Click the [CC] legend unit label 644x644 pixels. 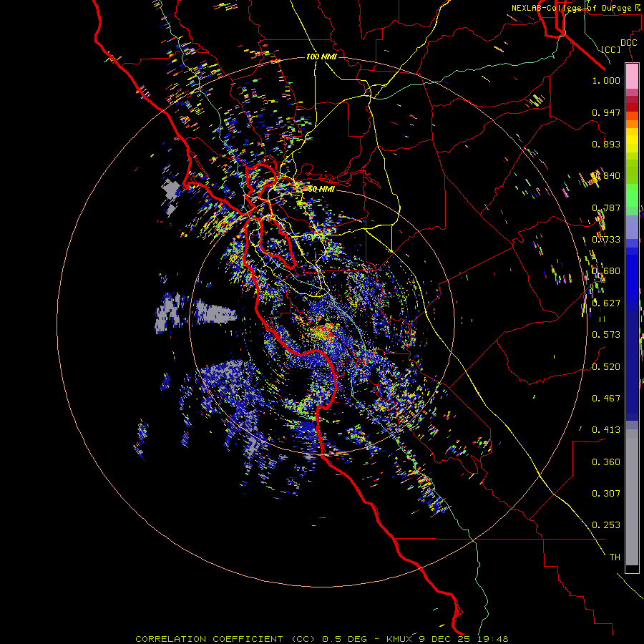click(611, 49)
